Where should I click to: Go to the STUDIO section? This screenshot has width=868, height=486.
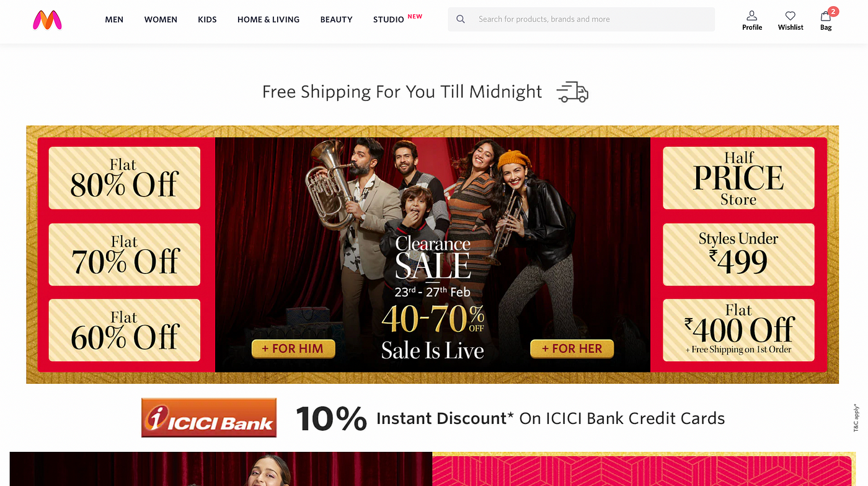[389, 19]
